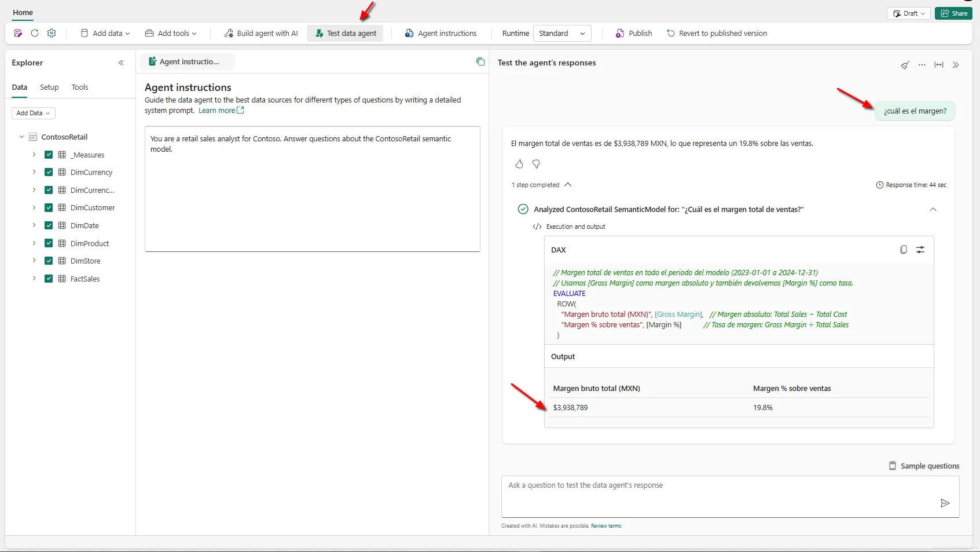Copy the DAX query
This screenshot has height=552, width=980.
tap(904, 250)
